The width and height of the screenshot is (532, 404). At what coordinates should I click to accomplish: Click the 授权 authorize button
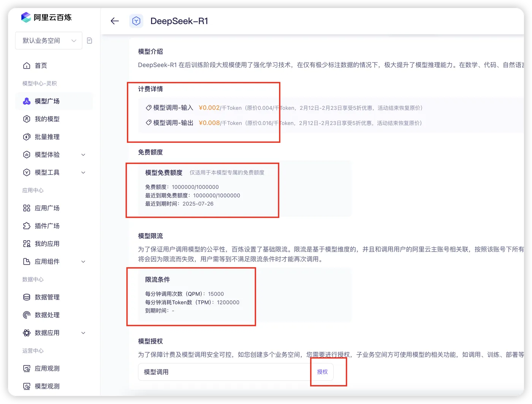tap(322, 372)
